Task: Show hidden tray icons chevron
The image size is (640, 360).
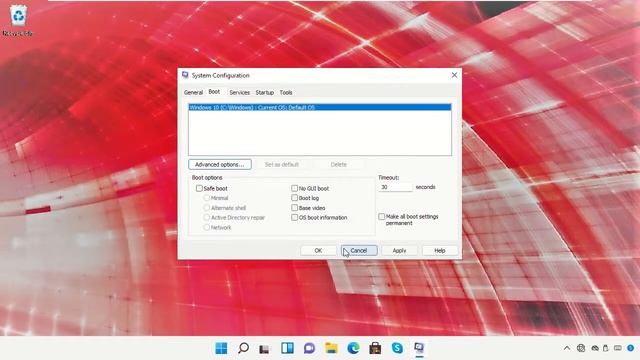Action: pos(567,348)
